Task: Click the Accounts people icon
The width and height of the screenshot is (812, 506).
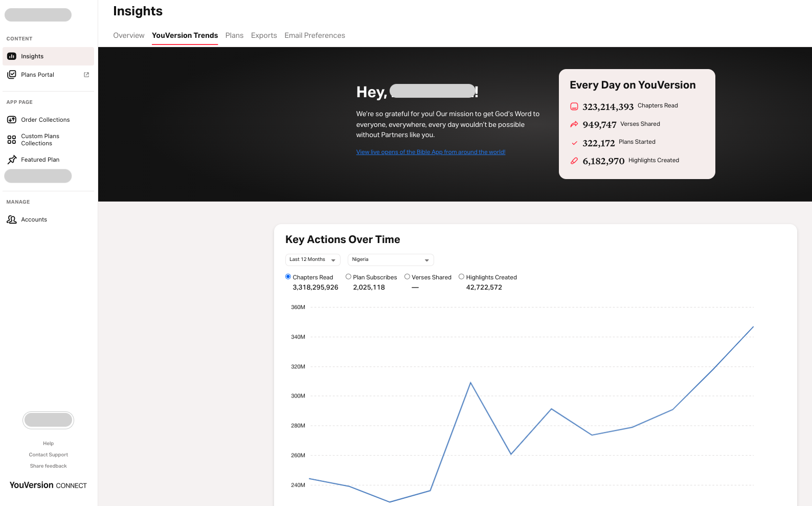Action: pos(12,219)
